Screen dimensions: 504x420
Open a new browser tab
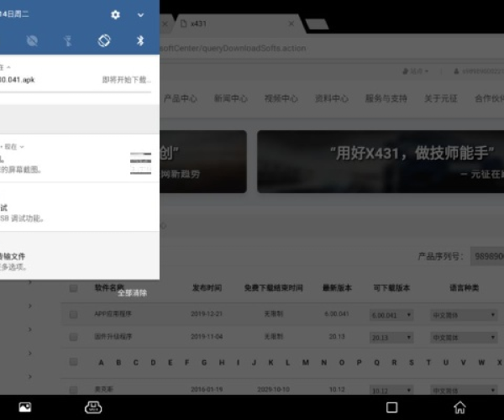point(317,24)
